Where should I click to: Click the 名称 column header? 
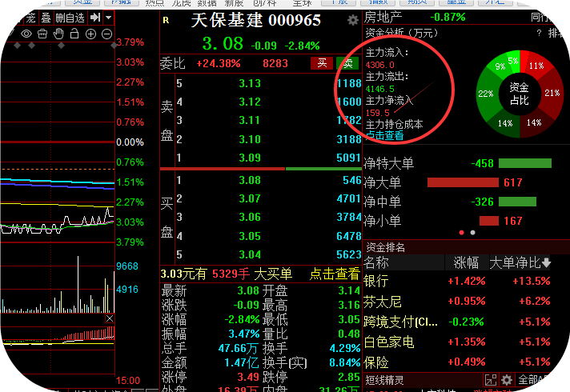(x=376, y=262)
